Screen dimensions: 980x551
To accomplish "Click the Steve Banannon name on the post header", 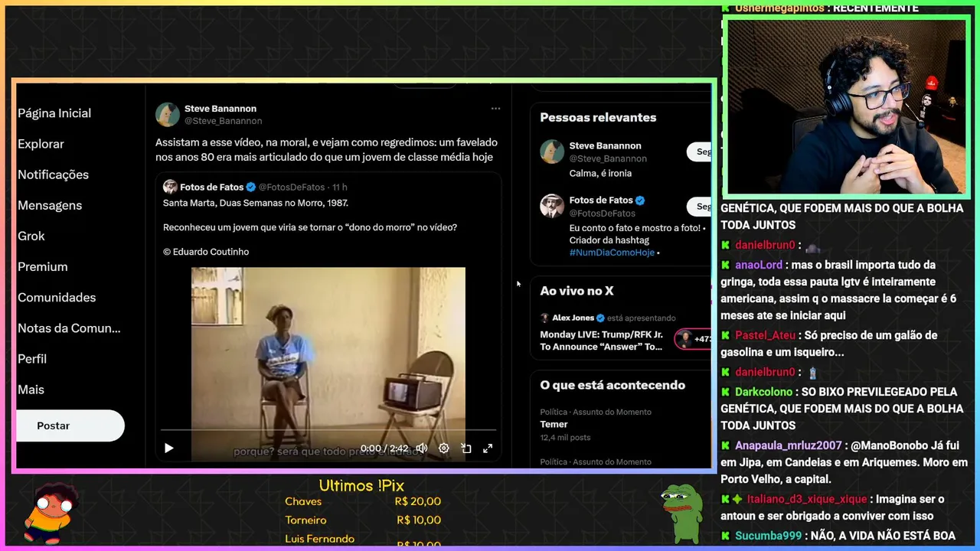I will (x=220, y=109).
